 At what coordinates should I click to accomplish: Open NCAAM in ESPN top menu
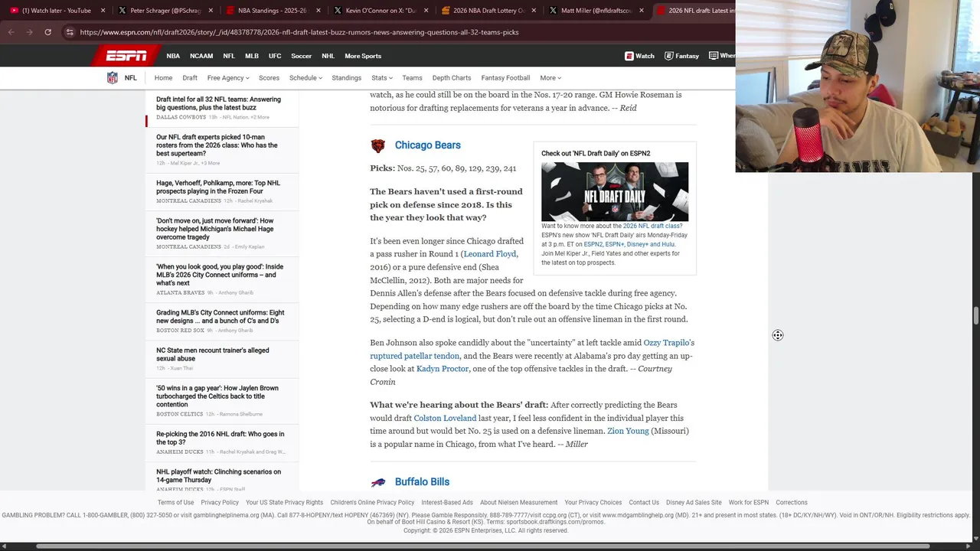point(201,56)
